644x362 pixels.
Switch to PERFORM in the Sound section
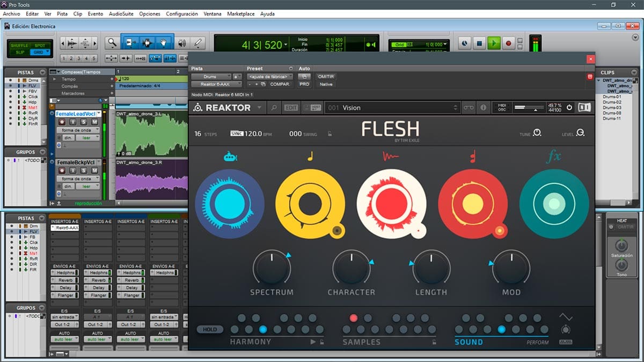(537, 342)
